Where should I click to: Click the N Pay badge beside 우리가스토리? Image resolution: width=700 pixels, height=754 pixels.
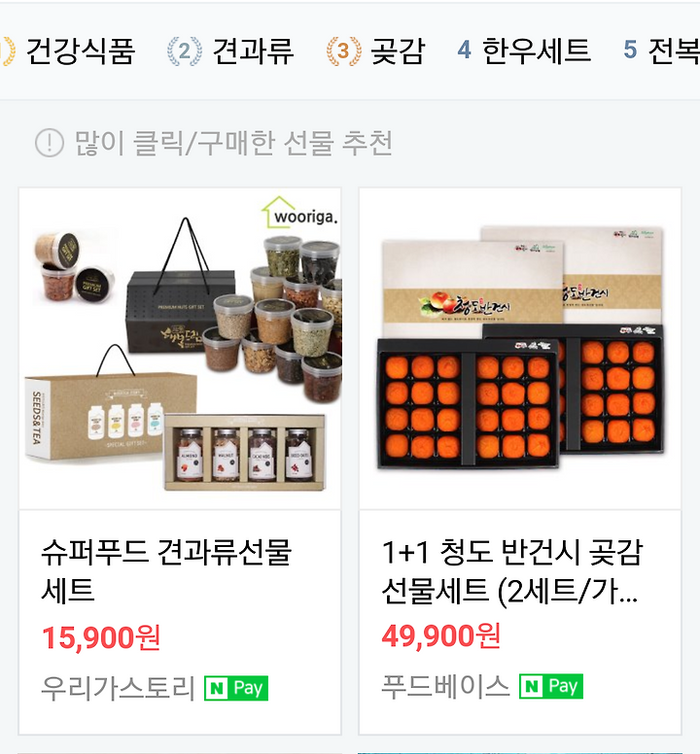[236, 688]
